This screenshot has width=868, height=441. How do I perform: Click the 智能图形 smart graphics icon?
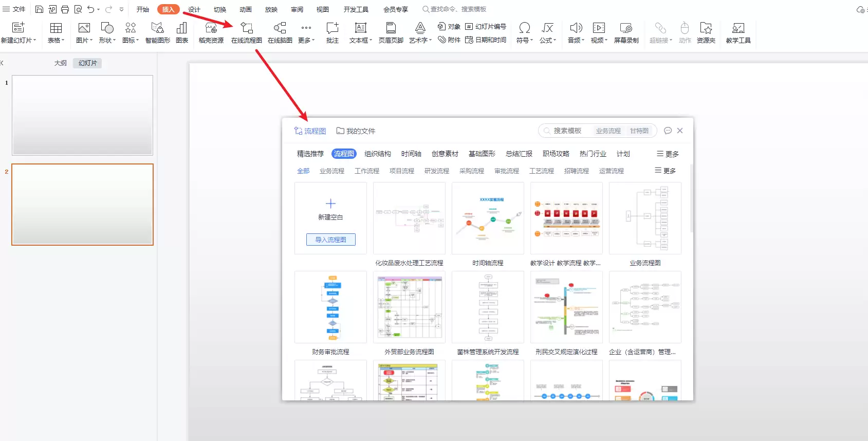click(x=158, y=33)
